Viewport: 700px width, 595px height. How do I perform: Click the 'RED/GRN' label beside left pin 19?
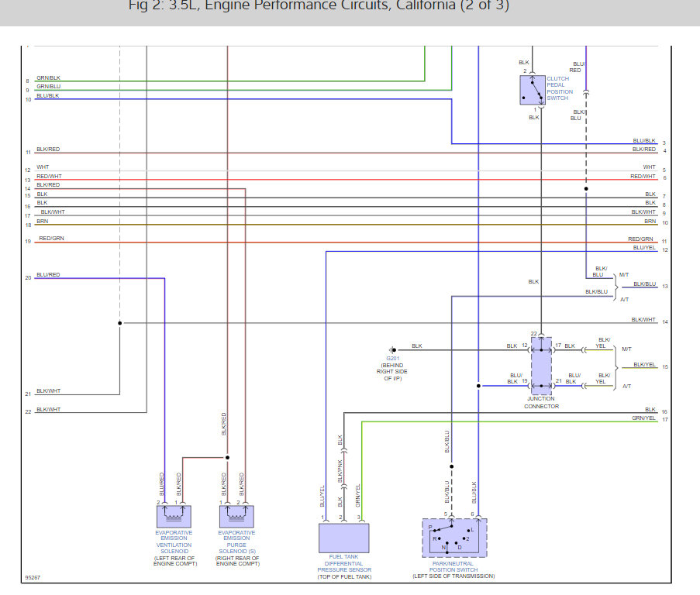click(51, 238)
